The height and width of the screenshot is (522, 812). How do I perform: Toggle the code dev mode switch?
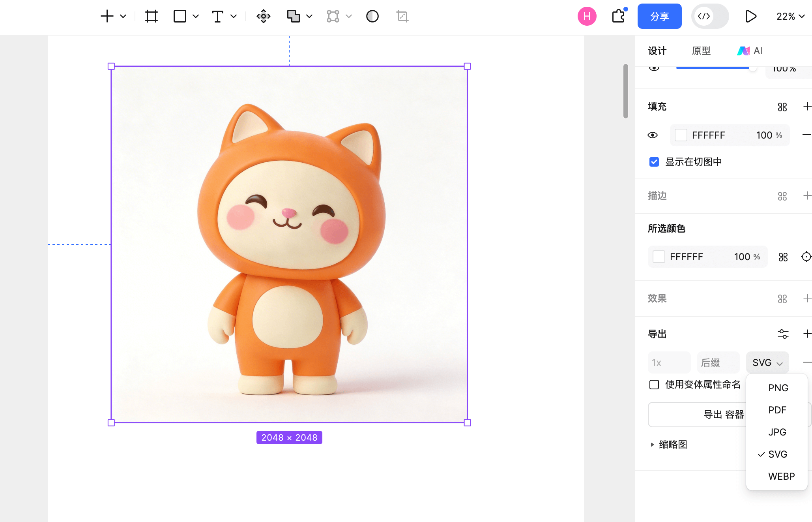point(710,16)
